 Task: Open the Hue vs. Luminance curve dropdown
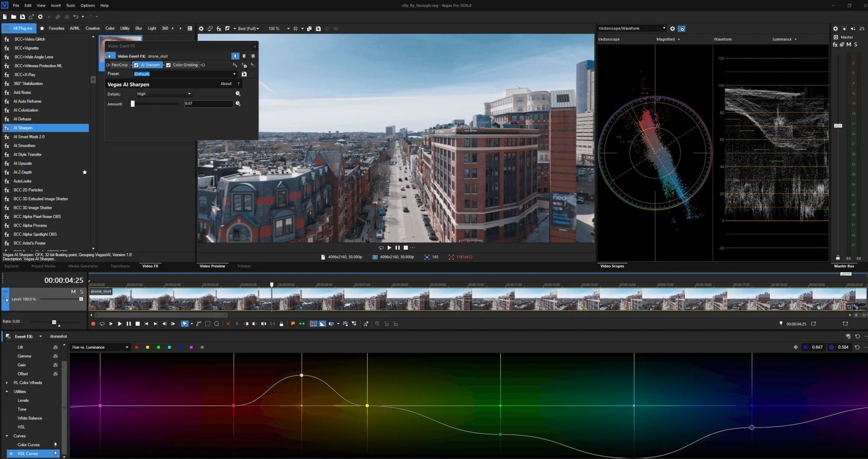(x=100, y=348)
